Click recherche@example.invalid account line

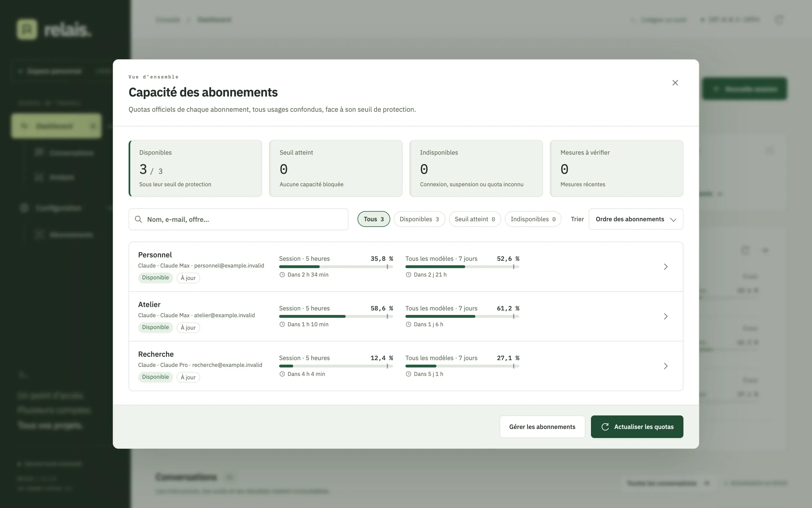tap(200, 365)
